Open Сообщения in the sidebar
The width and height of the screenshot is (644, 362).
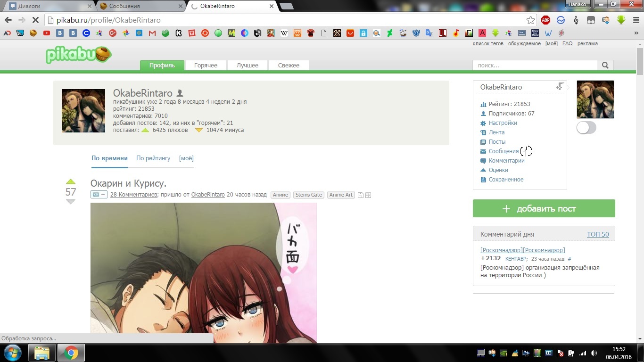(x=504, y=151)
